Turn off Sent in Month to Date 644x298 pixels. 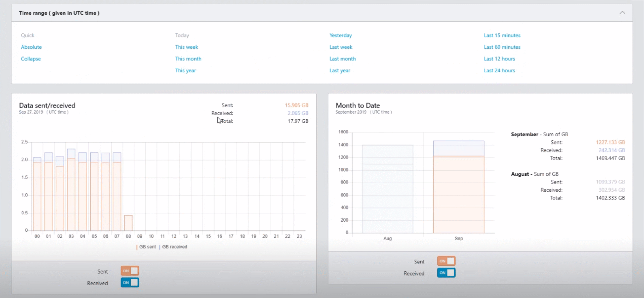446,261
